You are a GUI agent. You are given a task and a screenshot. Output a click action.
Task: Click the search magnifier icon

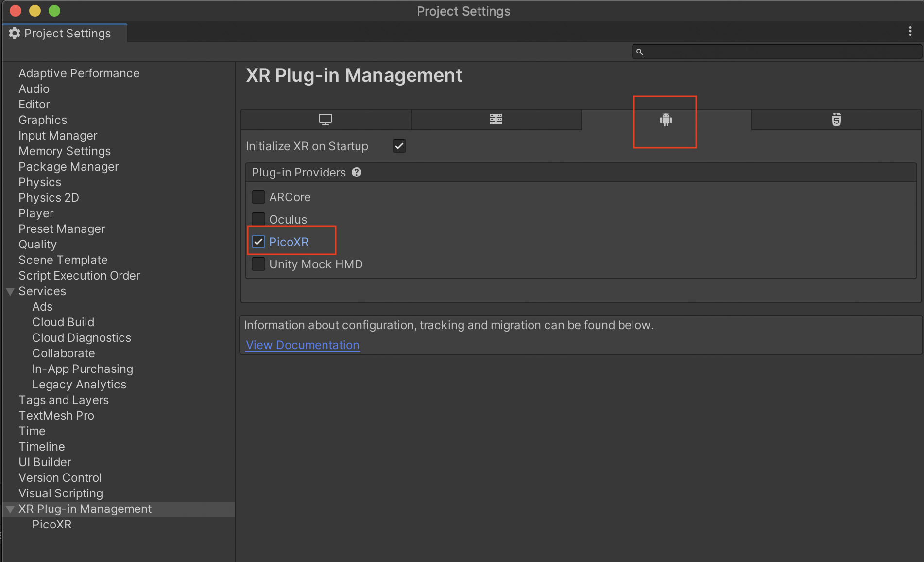(x=640, y=52)
